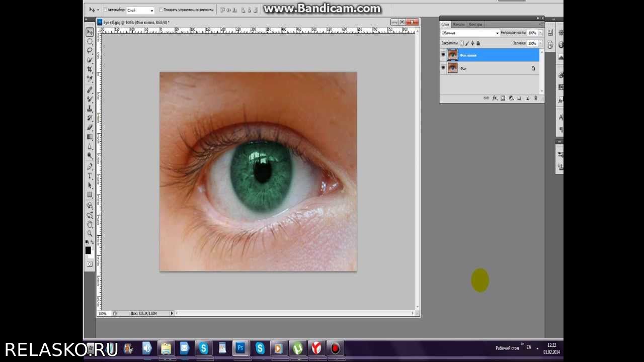Activate the Zoom magnifier tool
Viewport: 644px width, 362px height.
(x=90, y=233)
